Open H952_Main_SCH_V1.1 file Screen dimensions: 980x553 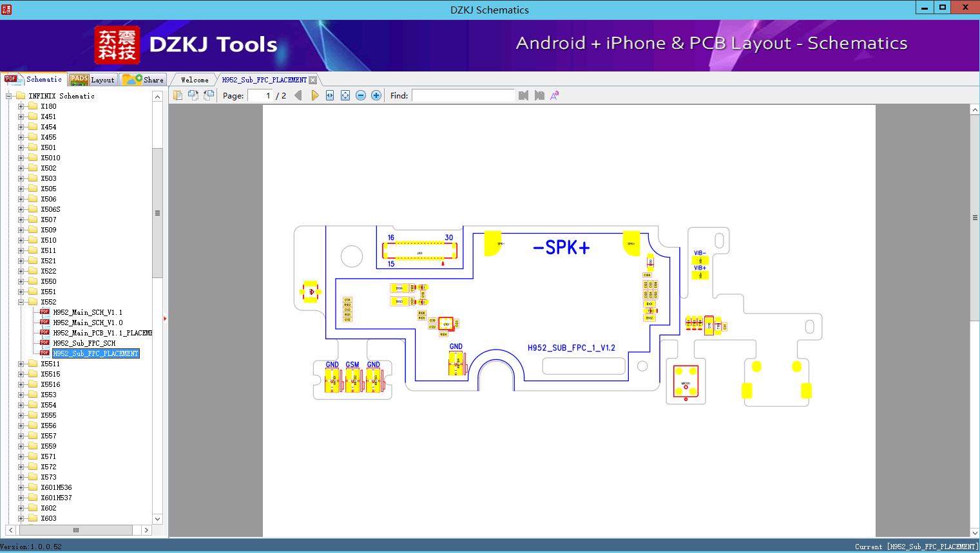point(88,312)
